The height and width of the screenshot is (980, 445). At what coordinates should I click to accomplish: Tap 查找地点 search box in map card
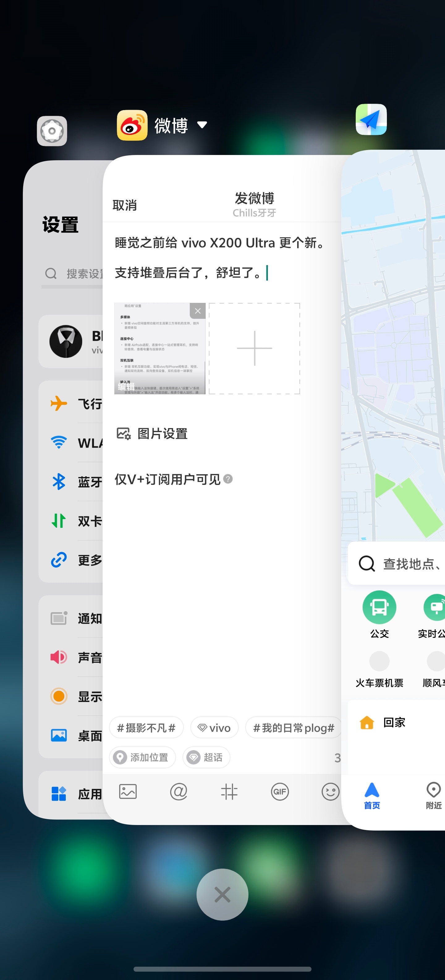(396, 564)
